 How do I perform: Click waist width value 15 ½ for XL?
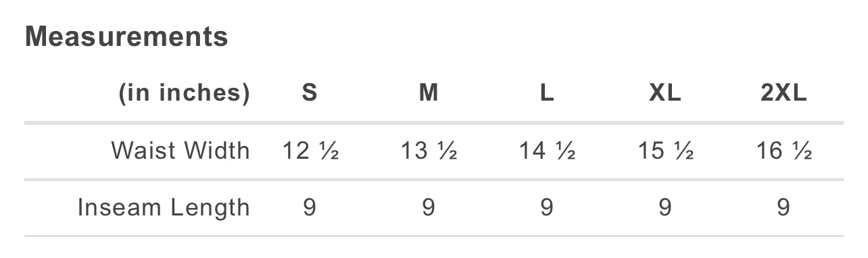665,151
